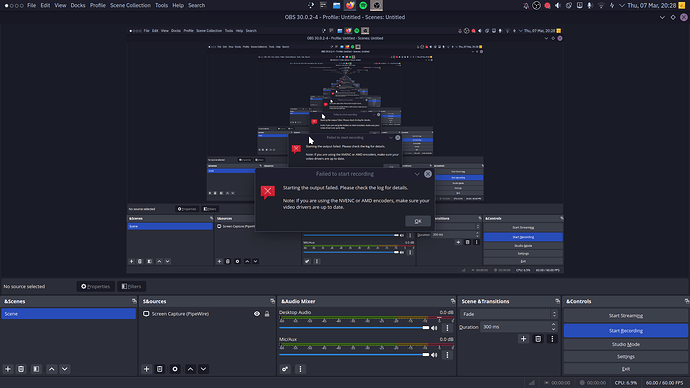This screenshot has height=388, width=690.
Task: Select the Scene item in Scenes list
Action: click(69, 314)
